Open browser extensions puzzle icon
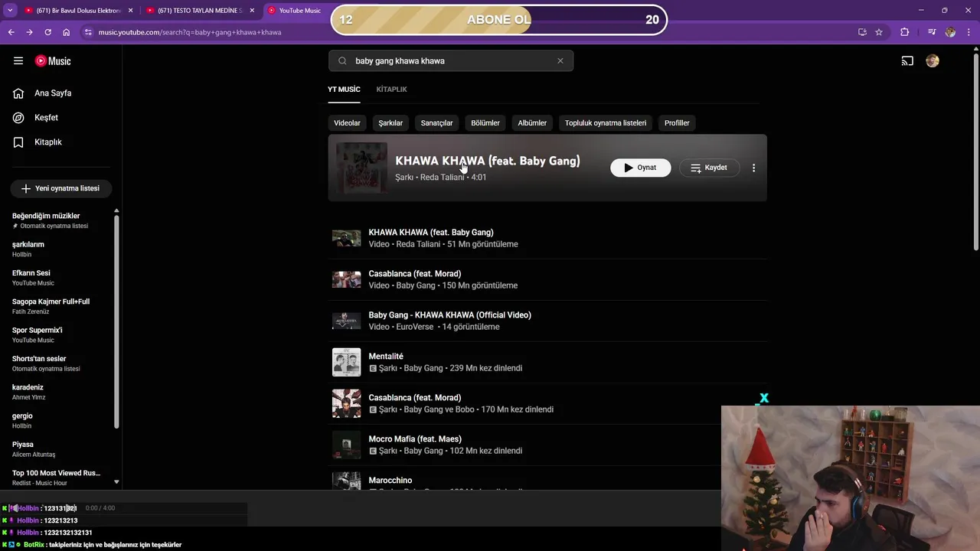 click(904, 32)
